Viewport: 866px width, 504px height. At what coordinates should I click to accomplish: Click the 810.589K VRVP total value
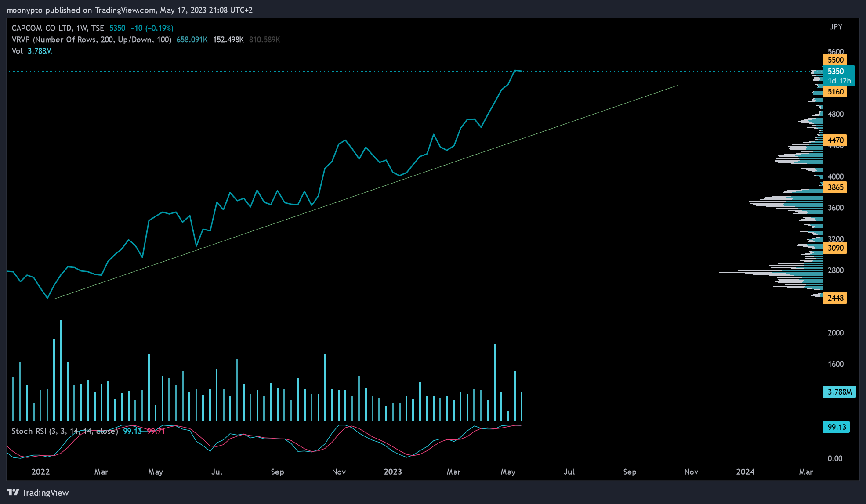[x=265, y=40]
